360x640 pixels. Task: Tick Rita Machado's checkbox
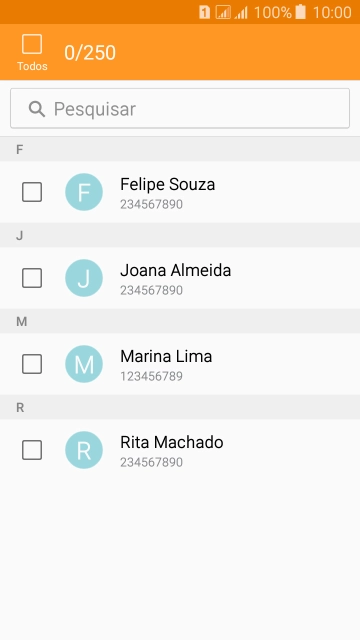(32, 450)
